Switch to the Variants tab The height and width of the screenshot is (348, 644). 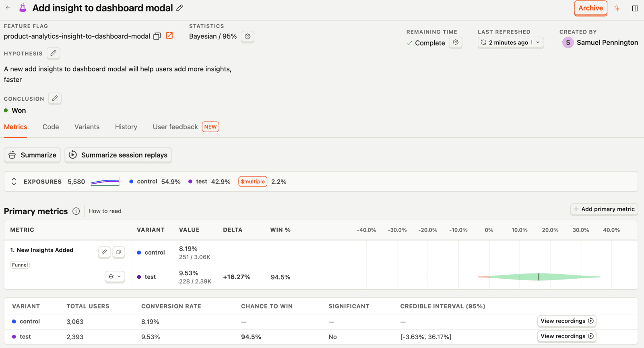[x=87, y=127]
